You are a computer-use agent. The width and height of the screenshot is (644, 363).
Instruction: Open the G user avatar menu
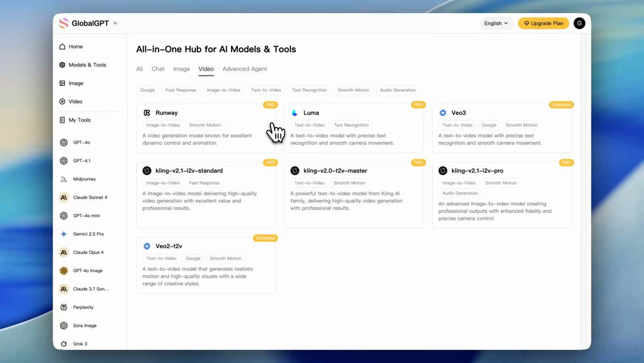pyautogui.click(x=579, y=24)
